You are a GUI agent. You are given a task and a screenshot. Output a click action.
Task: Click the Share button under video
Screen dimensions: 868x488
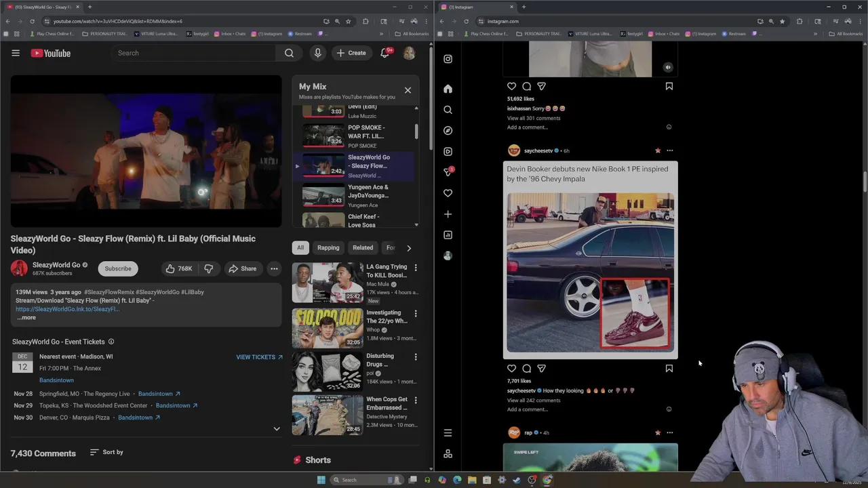242,268
